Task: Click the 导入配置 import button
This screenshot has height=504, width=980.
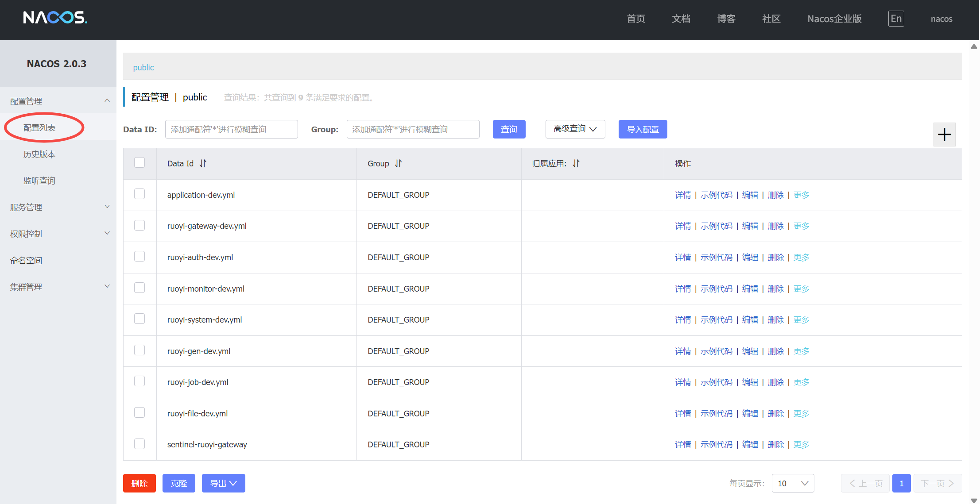Action: point(643,129)
